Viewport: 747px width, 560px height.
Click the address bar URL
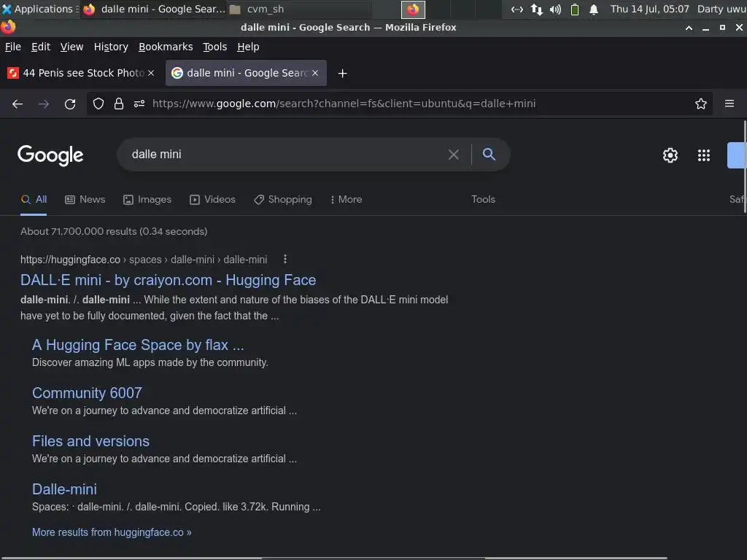tap(344, 104)
